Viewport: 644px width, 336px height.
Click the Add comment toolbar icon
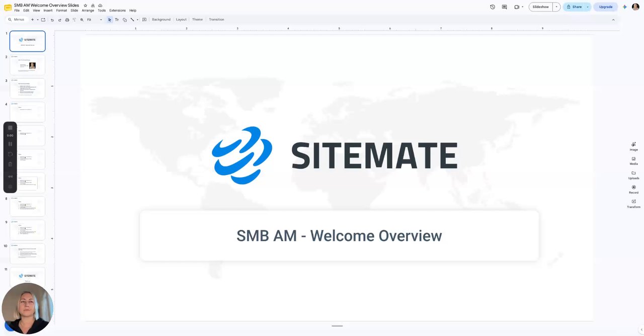coord(144,20)
